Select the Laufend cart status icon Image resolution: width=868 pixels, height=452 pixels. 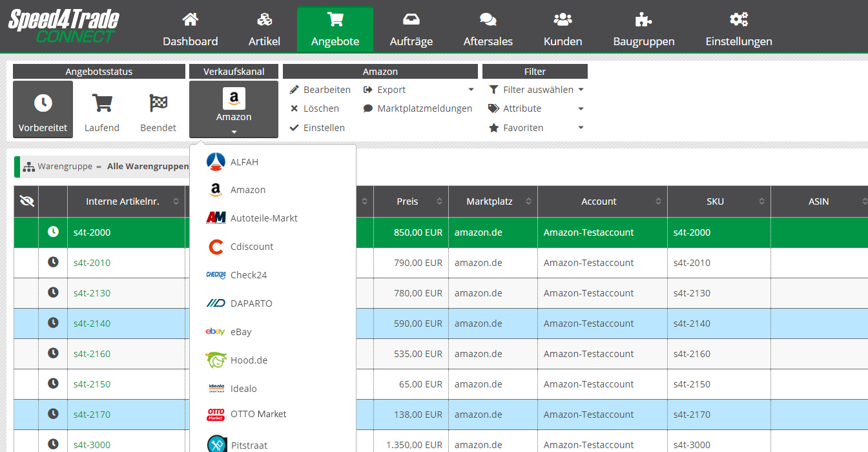coord(102,103)
